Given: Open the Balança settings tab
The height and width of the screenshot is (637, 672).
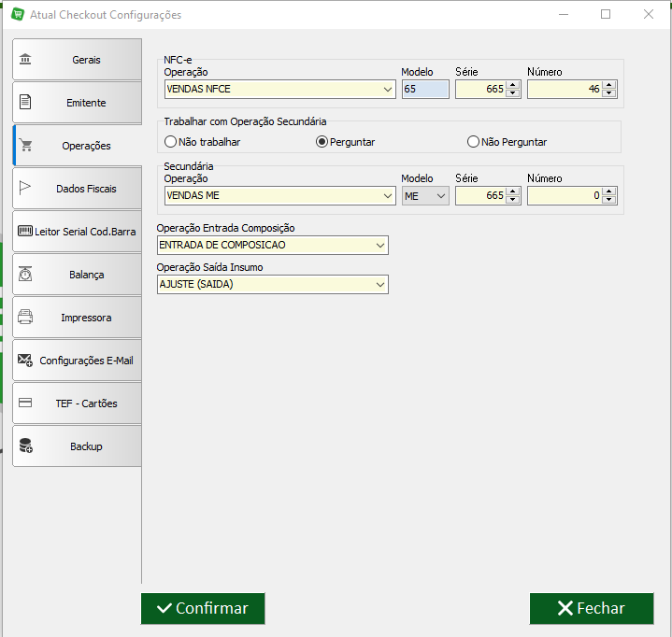Looking at the screenshot, I should tap(78, 275).
